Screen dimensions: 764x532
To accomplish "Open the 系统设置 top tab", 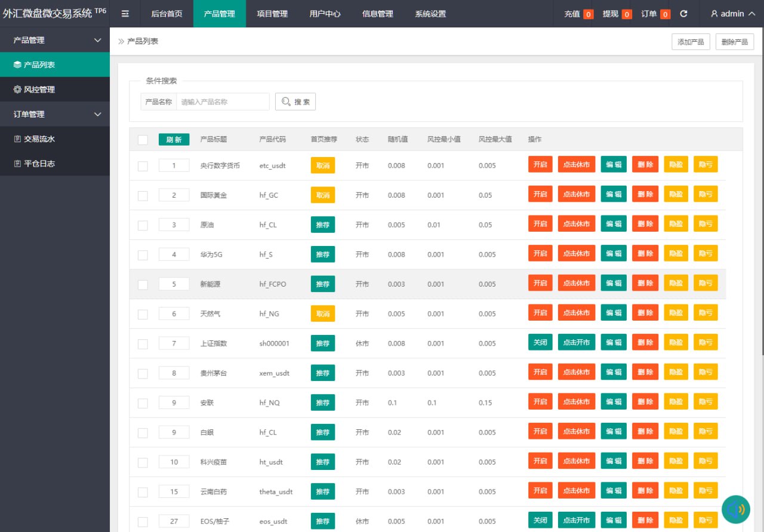I will coord(430,14).
